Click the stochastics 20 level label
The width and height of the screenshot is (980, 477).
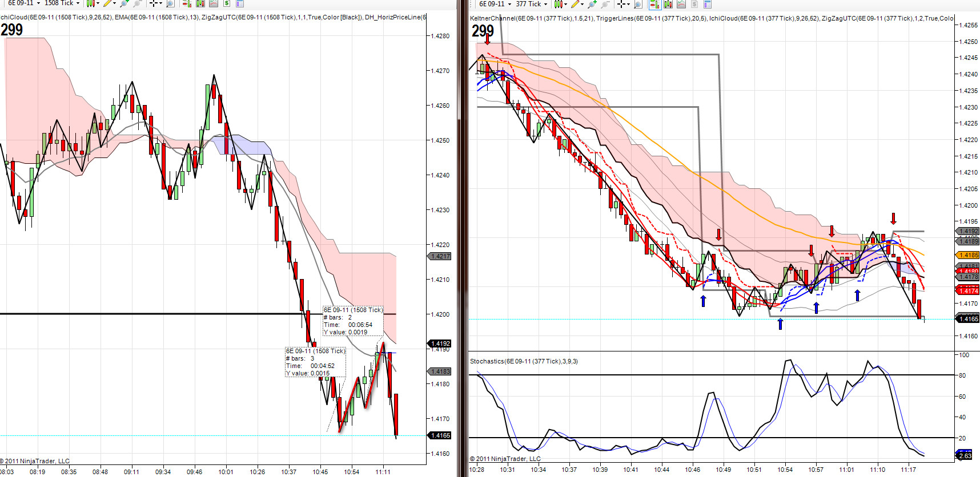(x=962, y=438)
